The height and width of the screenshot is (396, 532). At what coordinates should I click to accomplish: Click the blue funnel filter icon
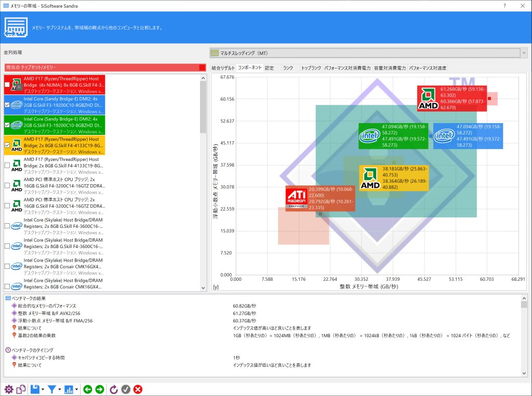(52, 389)
